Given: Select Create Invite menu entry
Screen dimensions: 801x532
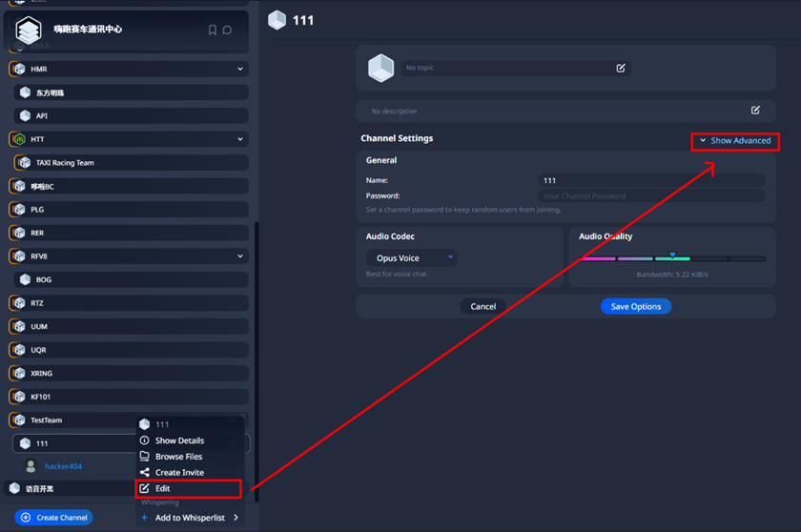Looking at the screenshot, I should coord(179,472).
